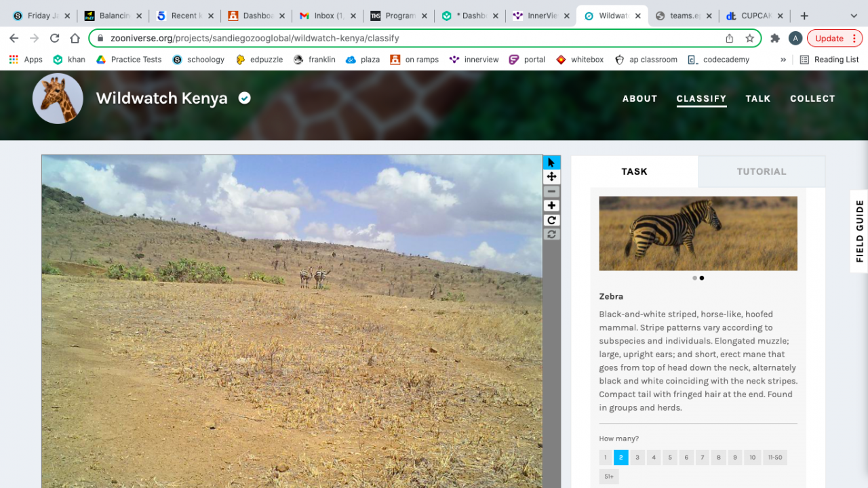Click the giraffe project avatar
The width and height of the screenshot is (868, 488).
pos(58,98)
